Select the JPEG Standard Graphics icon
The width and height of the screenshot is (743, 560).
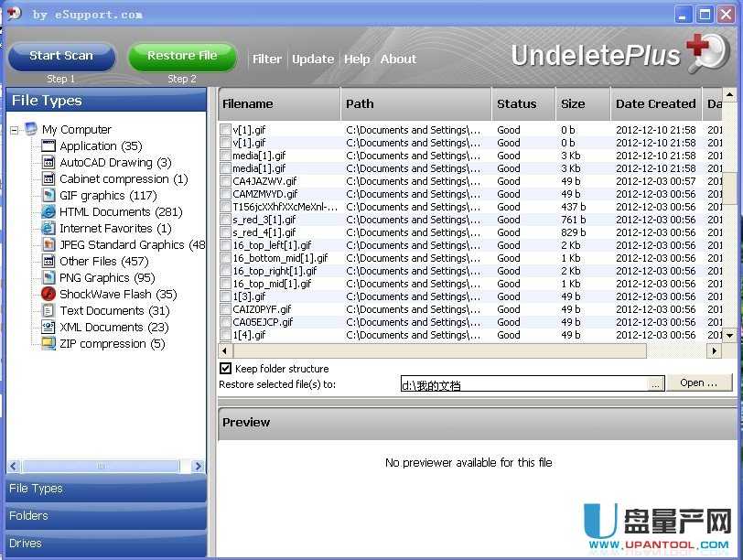pyautogui.click(x=48, y=244)
